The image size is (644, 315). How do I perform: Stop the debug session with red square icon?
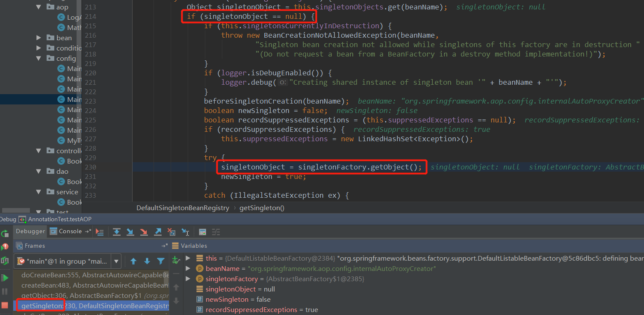5,305
